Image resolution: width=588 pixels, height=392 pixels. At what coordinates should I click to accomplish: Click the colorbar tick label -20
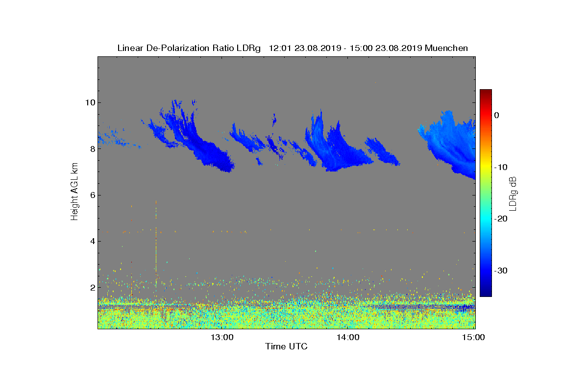click(501, 219)
